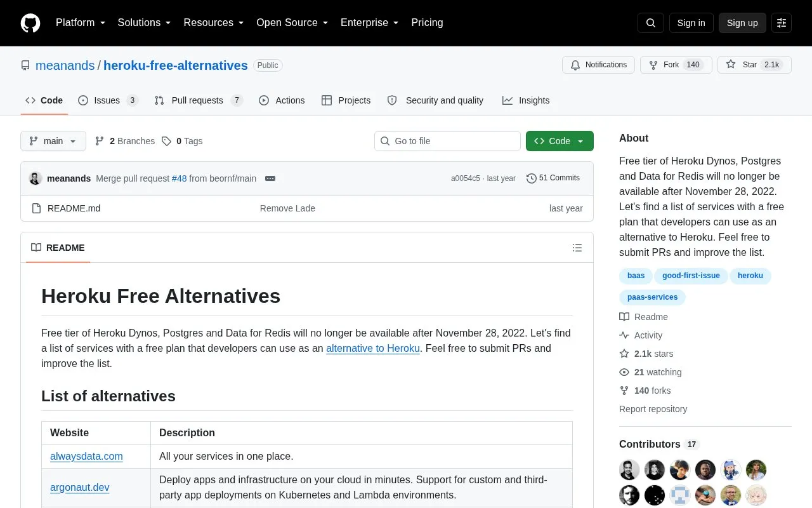Switch to the Pull requests tab
Image resolution: width=812 pixels, height=508 pixels.
point(199,100)
